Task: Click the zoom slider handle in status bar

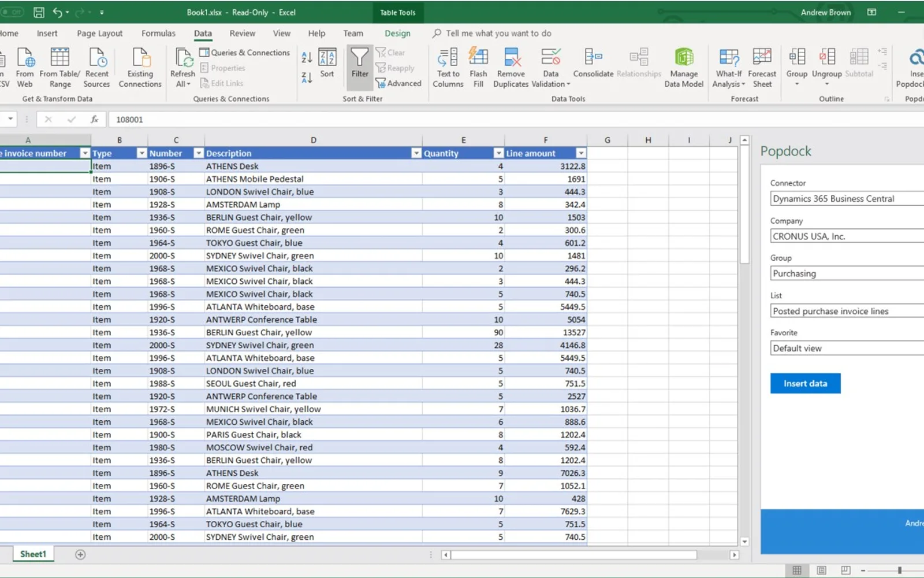Action: (899, 570)
